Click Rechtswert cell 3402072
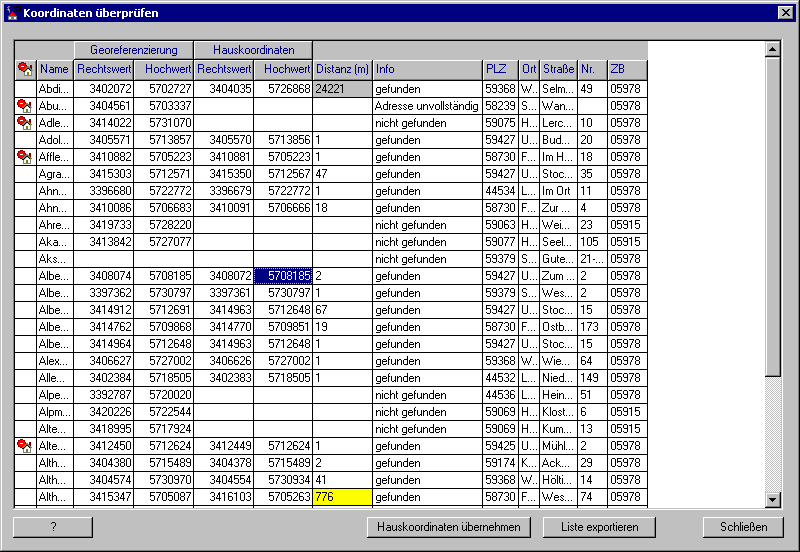The image size is (800, 552). (x=104, y=89)
